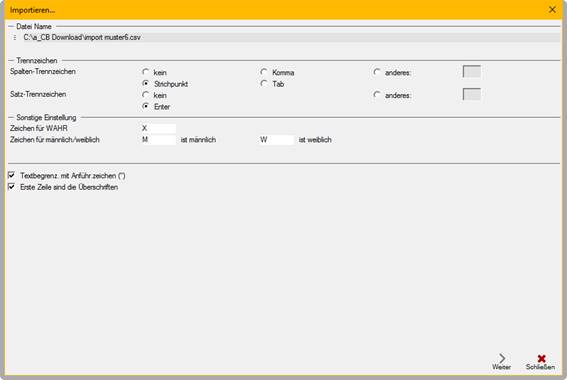Viewport: 567px width, 380px height.
Task: Select Enter as Satz-Trennzeichen
Action: [146, 106]
